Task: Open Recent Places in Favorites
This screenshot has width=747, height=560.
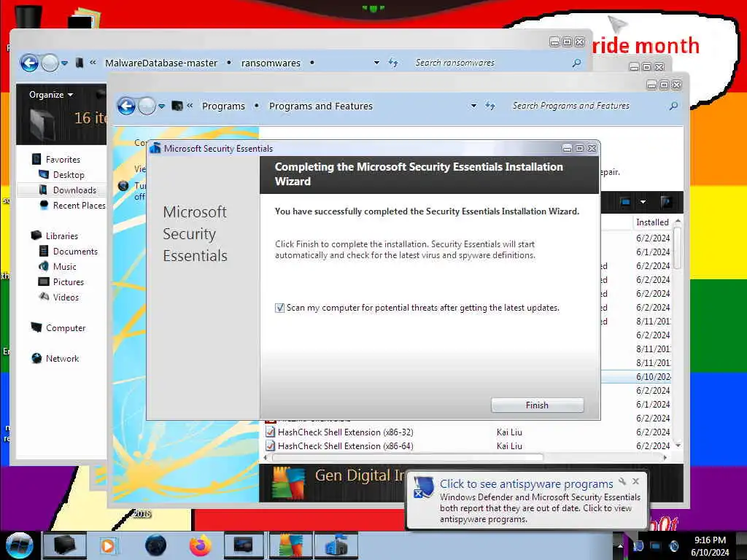Action: [79, 205]
